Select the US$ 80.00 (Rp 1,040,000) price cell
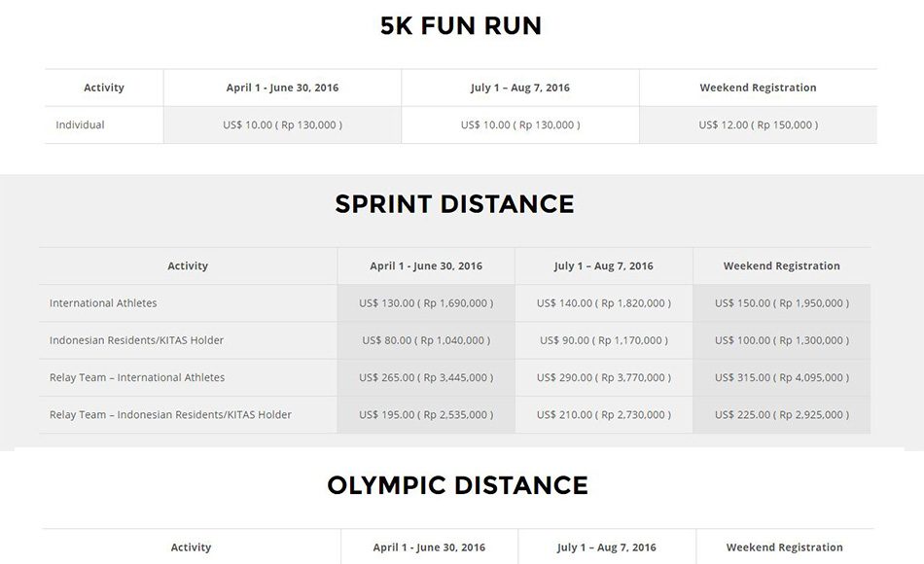The width and height of the screenshot is (924, 564). coord(426,340)
